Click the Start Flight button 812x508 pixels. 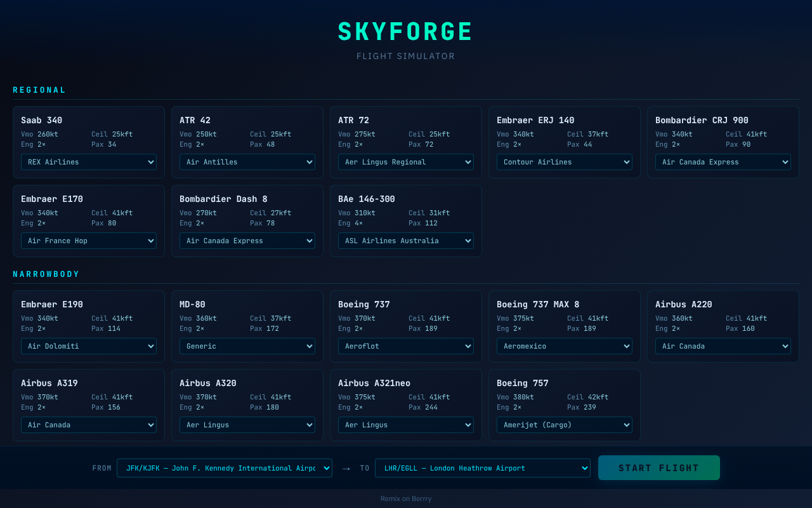click(659, 468)
